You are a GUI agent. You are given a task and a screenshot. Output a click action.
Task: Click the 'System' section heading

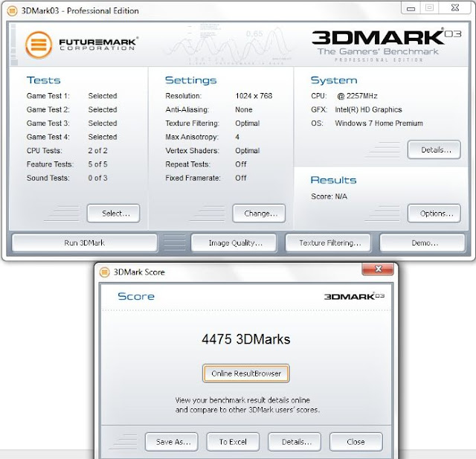(x=334, y=80)
